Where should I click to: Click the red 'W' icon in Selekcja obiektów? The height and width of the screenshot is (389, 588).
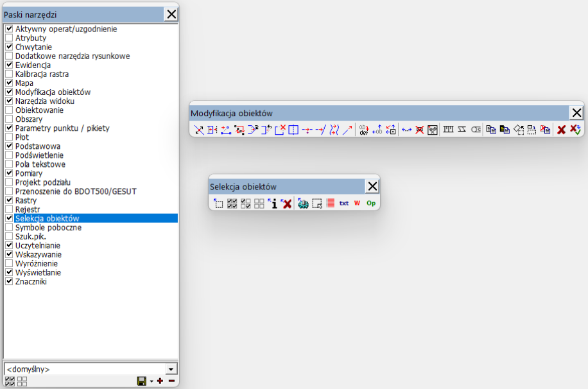[358, 203]
